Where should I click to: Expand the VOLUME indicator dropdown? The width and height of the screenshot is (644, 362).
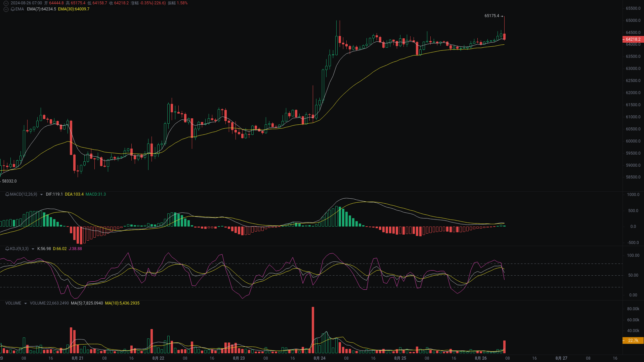point(25,303)
